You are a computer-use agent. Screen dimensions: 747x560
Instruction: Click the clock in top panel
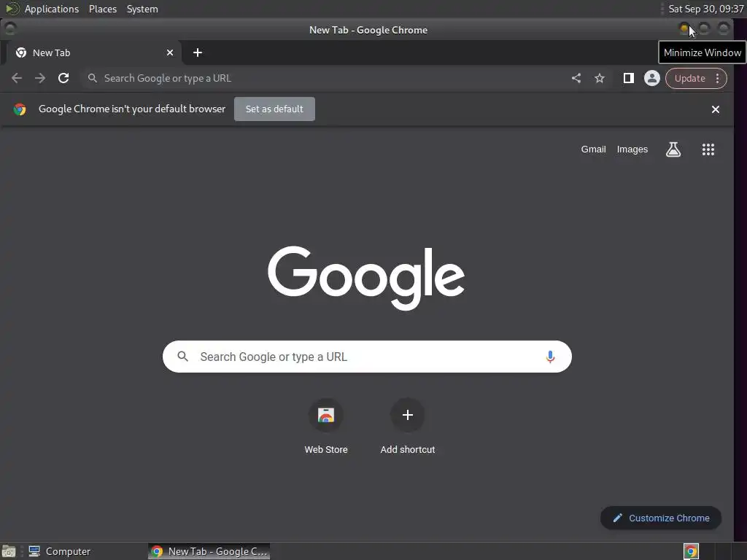pyautogui.click(x=705, y=9)
